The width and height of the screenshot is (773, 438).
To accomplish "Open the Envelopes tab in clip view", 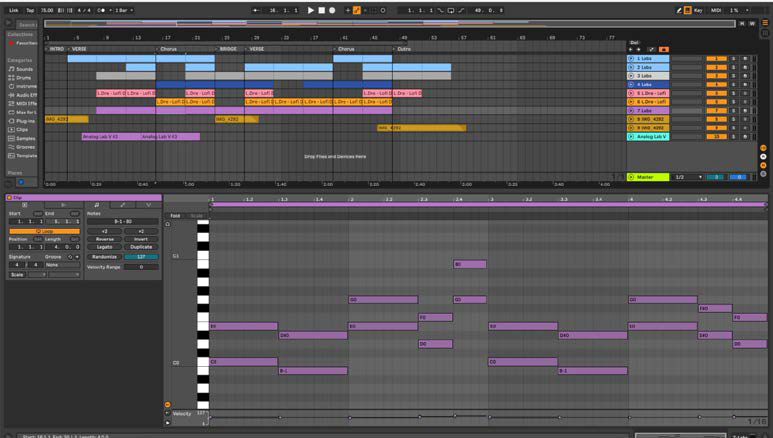I will [x=122, y=205].
